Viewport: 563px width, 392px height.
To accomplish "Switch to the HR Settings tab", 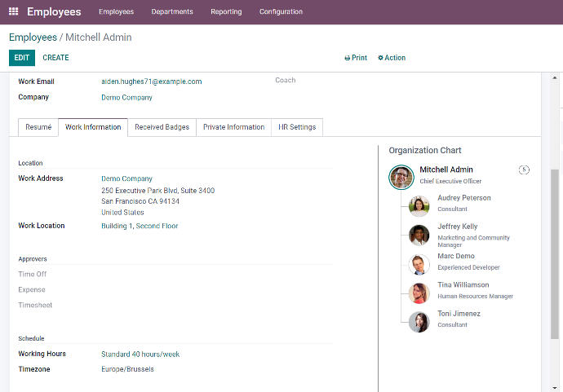I will click(x=297, y=127).
